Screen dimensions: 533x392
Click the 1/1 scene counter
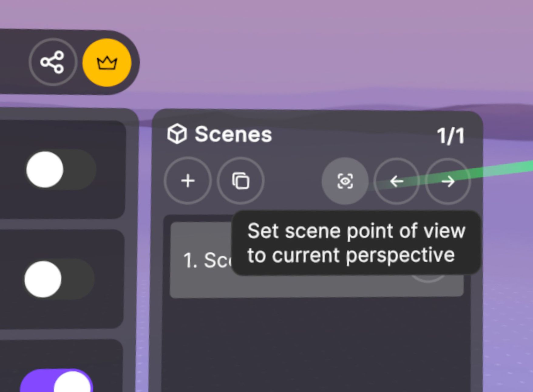pyautogui.click(x=450, y=136)
